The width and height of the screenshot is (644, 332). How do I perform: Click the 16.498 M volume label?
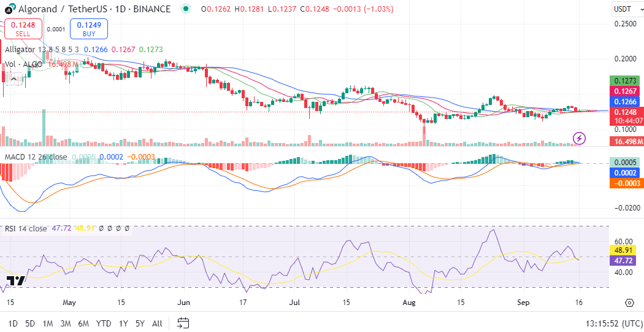click(626, 142)
